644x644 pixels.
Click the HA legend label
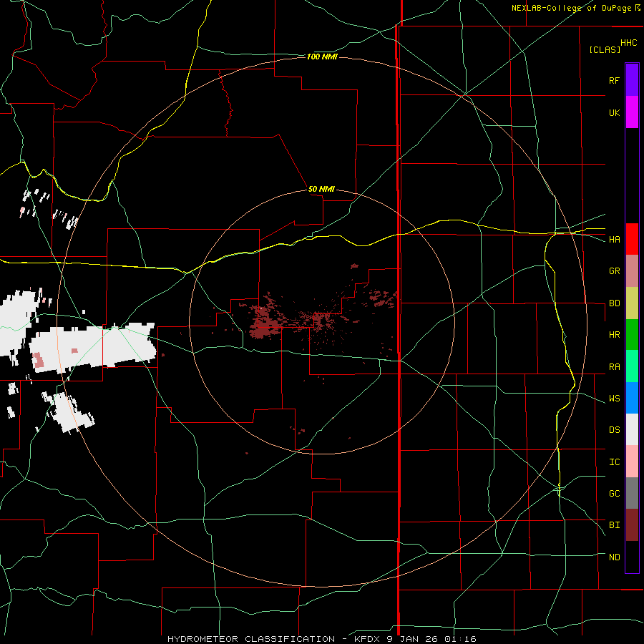click(x=614, y=240)
